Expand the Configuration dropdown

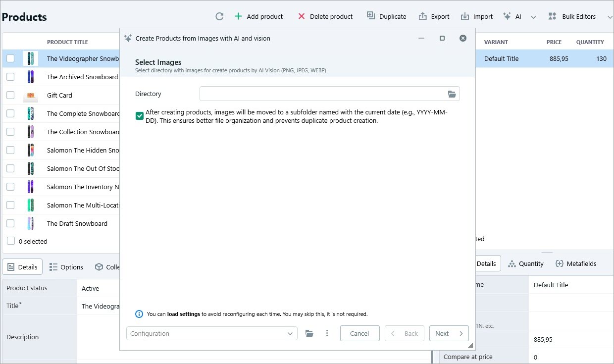pyautogui.click(x=291, y=333)
